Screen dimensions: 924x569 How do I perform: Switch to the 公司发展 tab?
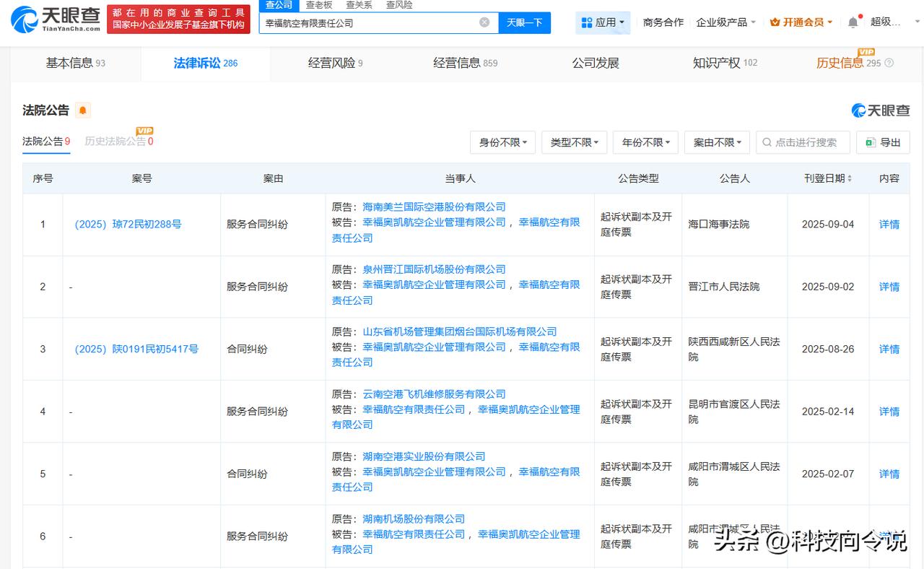(x=596, y=63)
